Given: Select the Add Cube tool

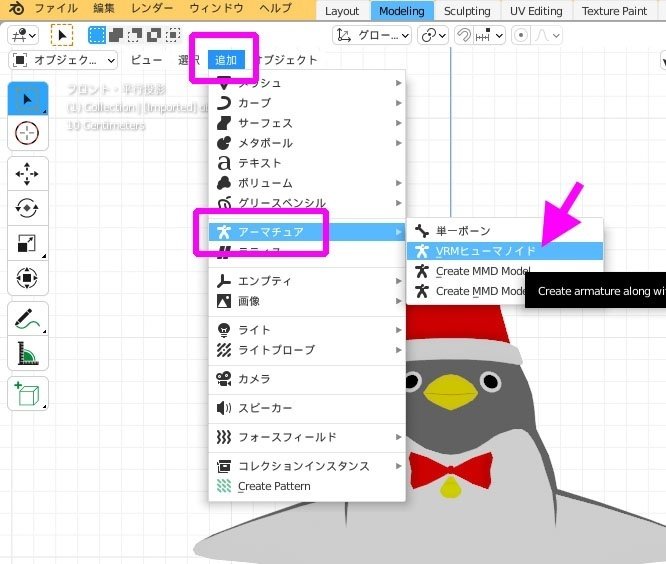Looking at the screenshot, I should coord(28,394).
